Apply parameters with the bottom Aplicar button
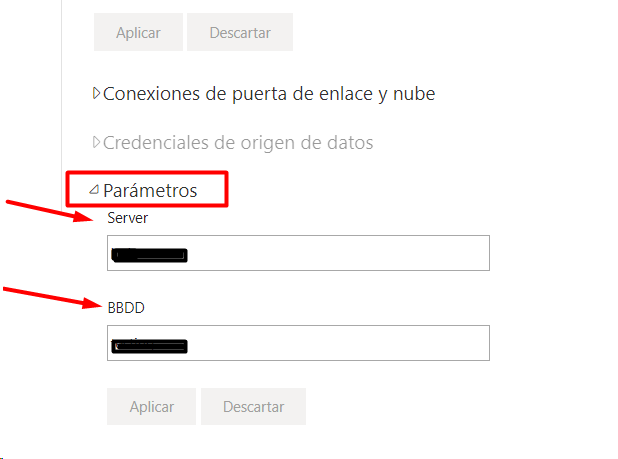The height and width of the screenshot is (459, 618). pyautogui.click(x=151, y=406)
